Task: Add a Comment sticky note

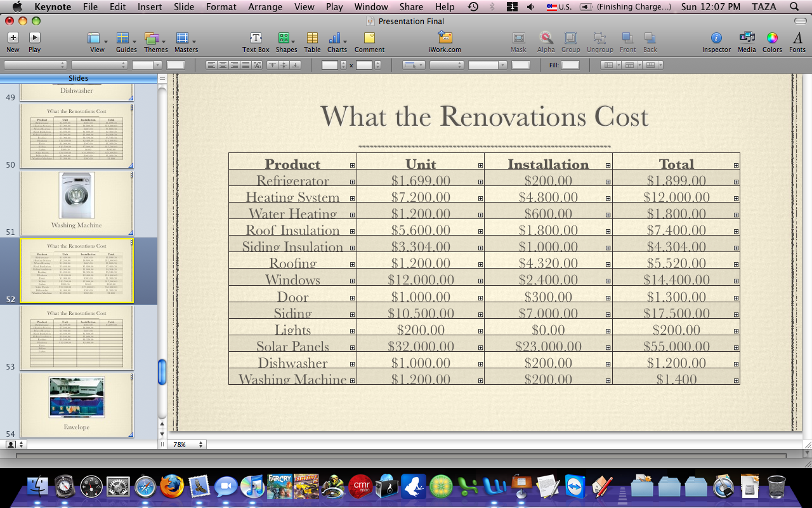Action: pos(369,42)
